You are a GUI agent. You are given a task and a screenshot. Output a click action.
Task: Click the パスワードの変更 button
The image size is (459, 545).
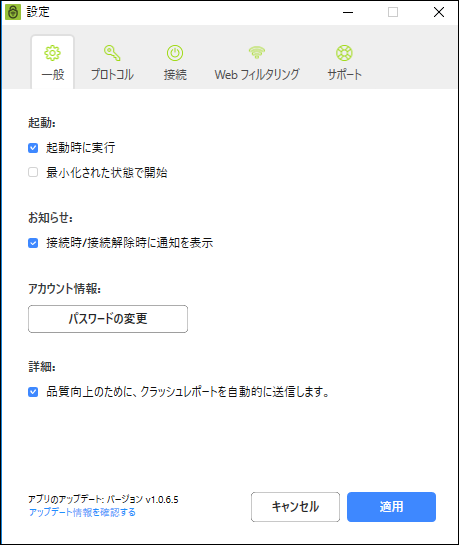pos(108,319)
